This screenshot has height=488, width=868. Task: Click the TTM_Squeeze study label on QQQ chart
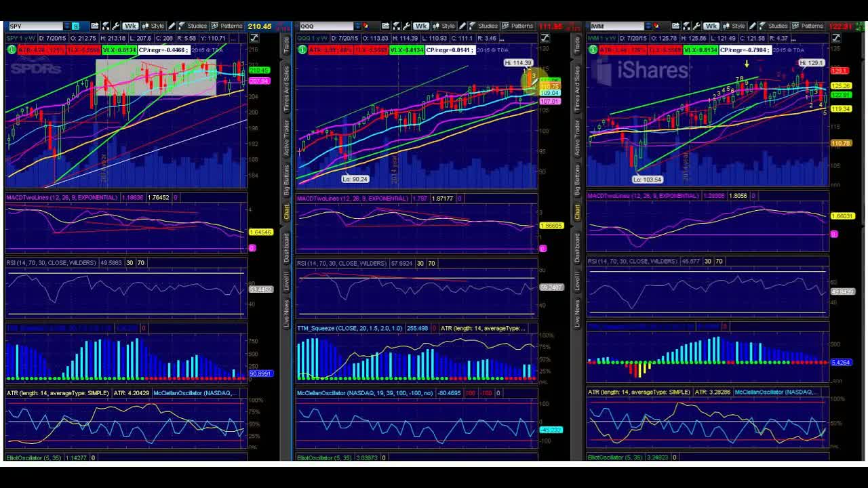pyautogui.click(x=350, y=328)
